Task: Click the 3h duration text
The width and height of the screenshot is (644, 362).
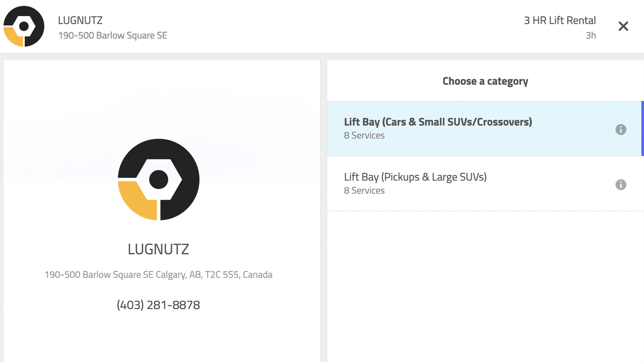Action: pyautogui.click(x=591, y=36)
